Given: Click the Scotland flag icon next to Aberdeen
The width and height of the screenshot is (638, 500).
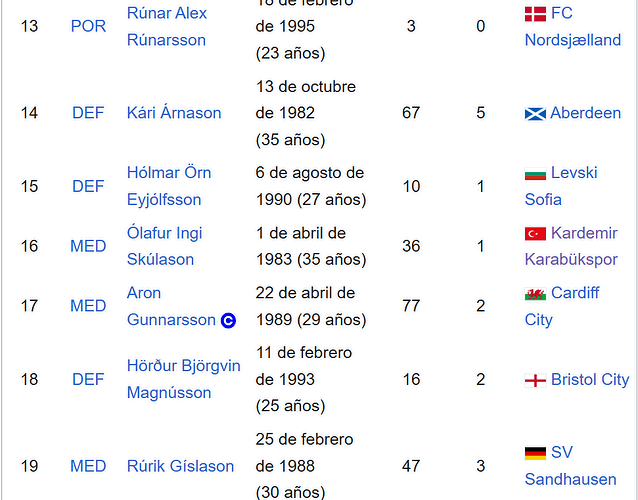Looking at the screenshot, I should pos(535,114).
